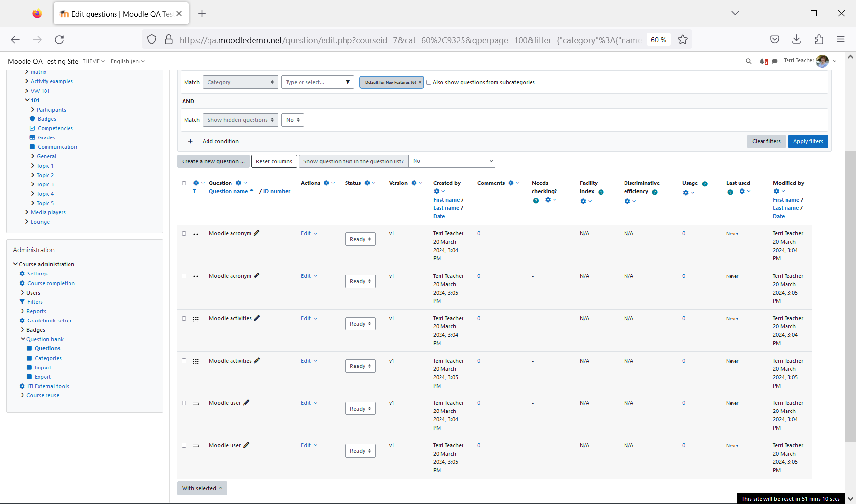Open the No dropdown for hidden questions
The image size is (856, 504).
(293, 120)
